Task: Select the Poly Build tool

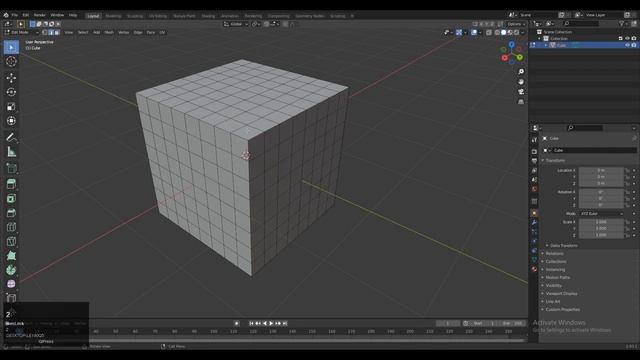Action: click(11, 256)
